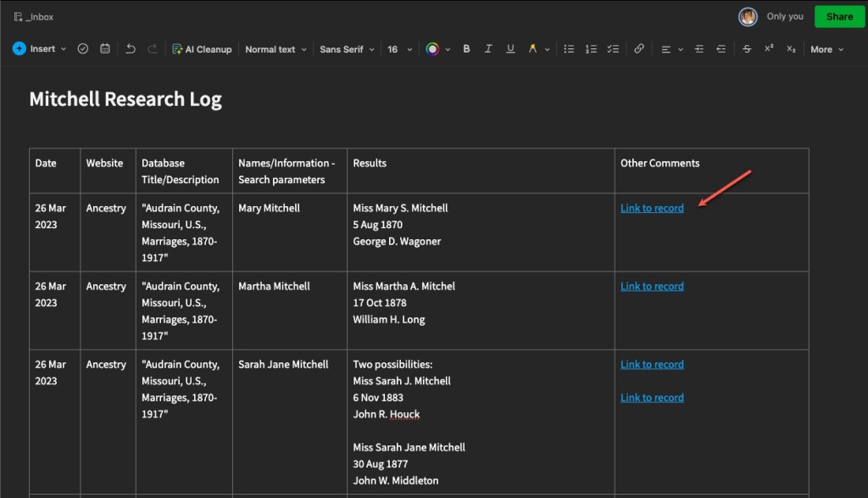Open the Insert menu
Viewport: 868px width, 498px height.
pyautogui.click(x=39, y=49)
